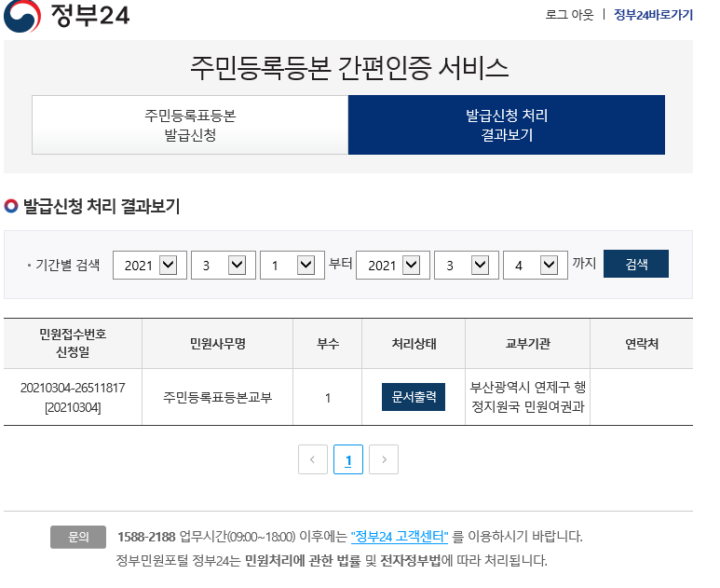Screen dimensions: 720x588
Task: Click the 부수 value 1 cell
Action: (x=328, y=398)
